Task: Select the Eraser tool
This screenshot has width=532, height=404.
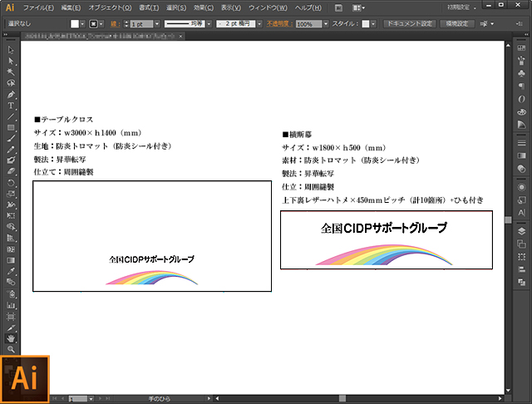Action: [11, 171]
